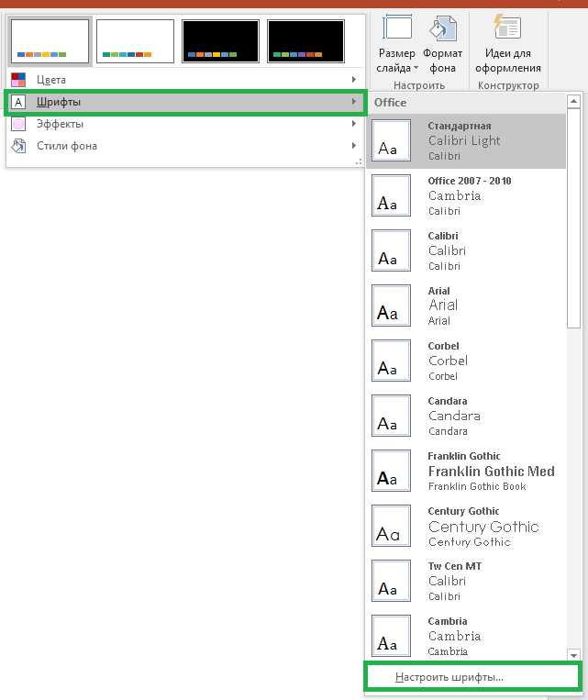The image size is (588, 700).
Task: Select the bold Calibri heading in the third row
Action: [443, 236]
